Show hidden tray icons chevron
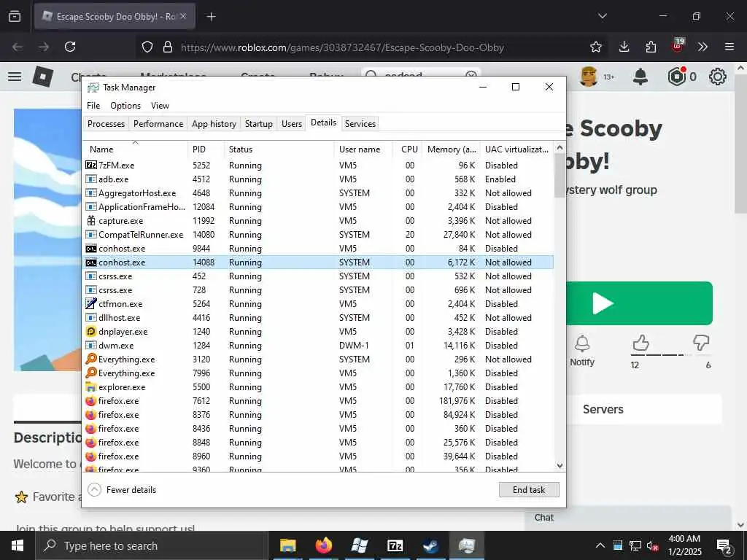This screenshot has height=560, width=747. tap(600, 545)
